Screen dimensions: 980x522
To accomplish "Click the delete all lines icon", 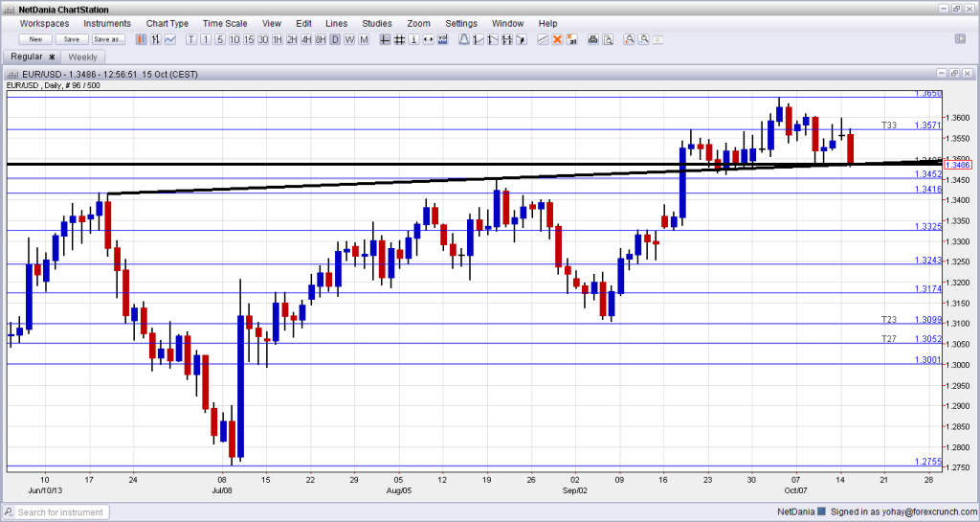I will tap(571, 39).
